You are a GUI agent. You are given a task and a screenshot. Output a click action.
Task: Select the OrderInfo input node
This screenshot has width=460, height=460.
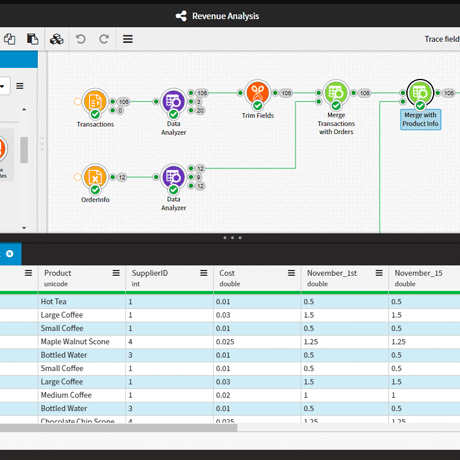[x=95, y=177]
